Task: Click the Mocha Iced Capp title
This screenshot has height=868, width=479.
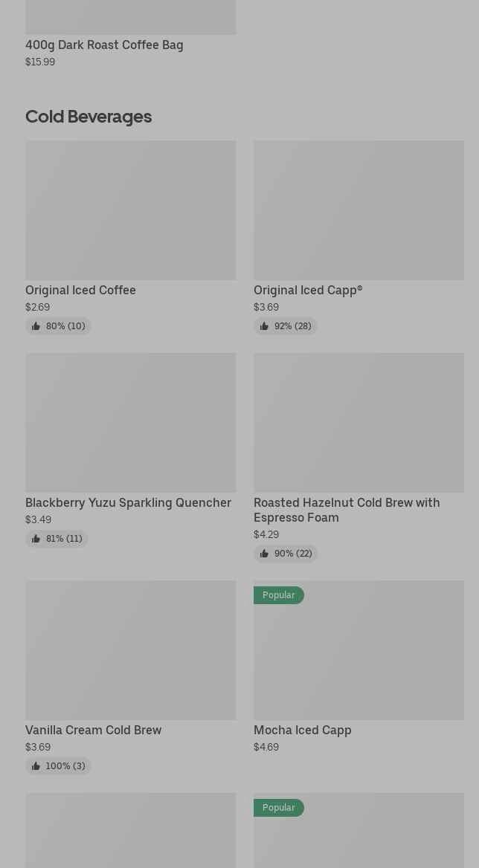Action: pos(302,730)
